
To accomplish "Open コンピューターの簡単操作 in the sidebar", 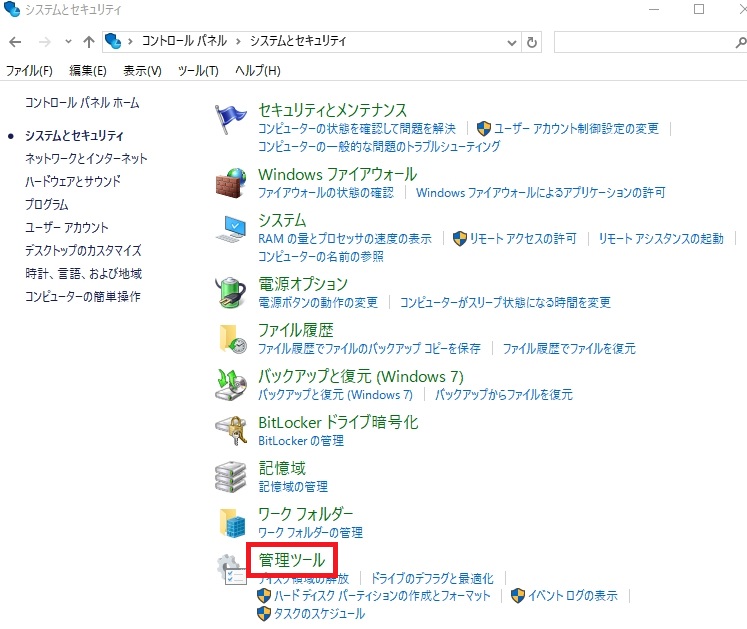I will click(x=83, y=296).
